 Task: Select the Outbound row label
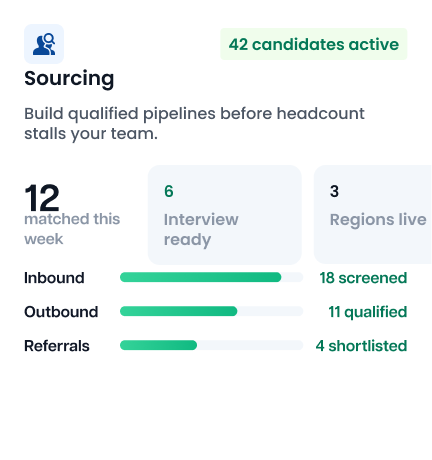(61, 312)
